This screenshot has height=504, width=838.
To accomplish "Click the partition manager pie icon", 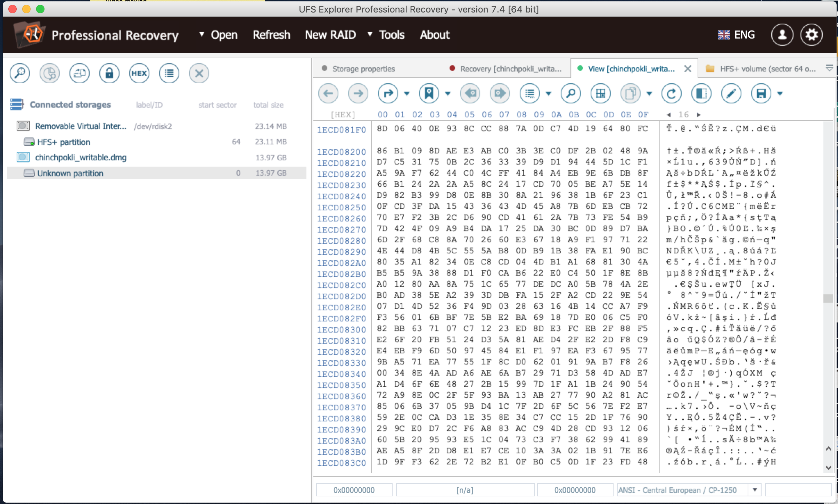I will point(50,73).
